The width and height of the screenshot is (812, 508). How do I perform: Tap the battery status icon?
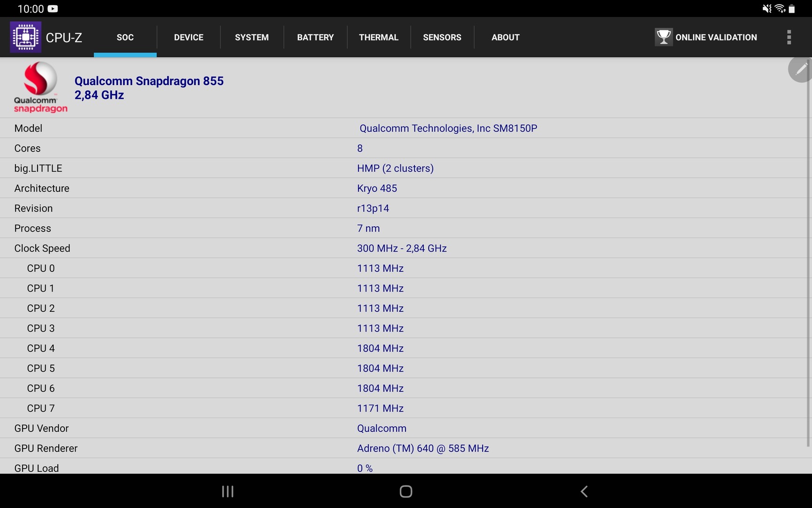pos(792,8)
